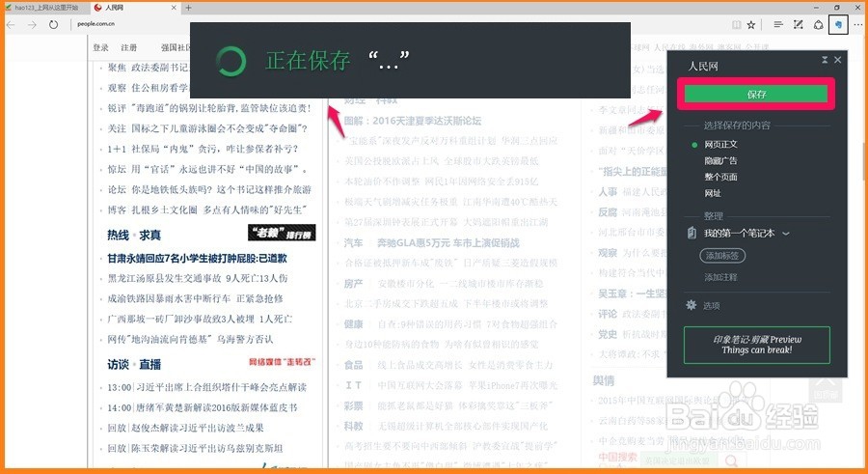This screenshot has width=868, height=474.
Task: Click 健康 category label
Action: pos(353,323)
